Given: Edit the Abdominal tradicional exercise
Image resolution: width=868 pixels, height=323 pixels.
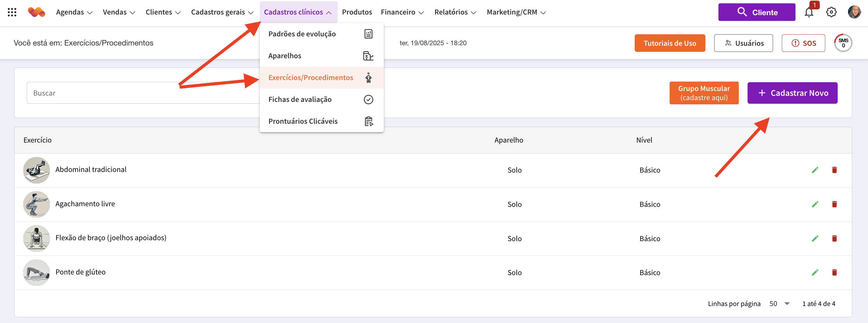Looking at the screenshot, I should click(815, 170).
